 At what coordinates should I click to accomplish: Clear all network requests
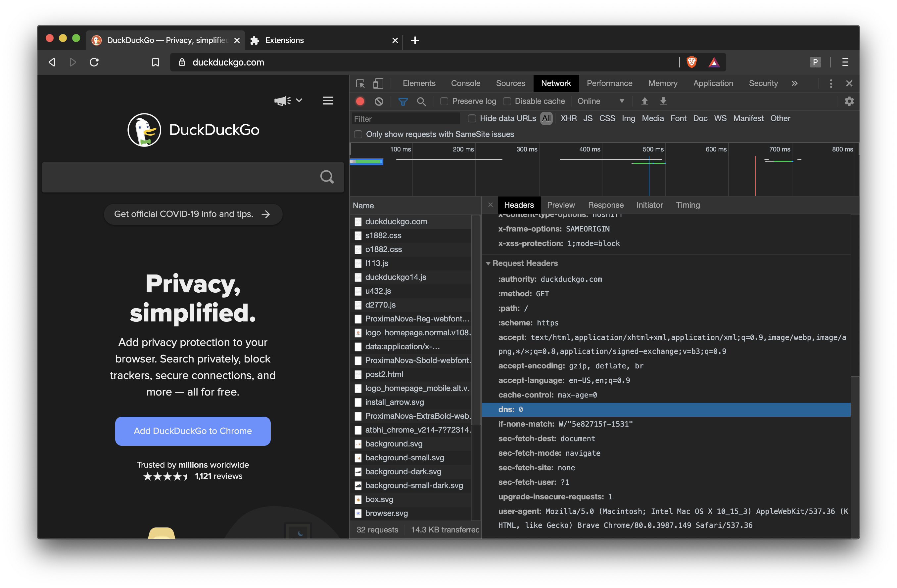[x=379, y=101]
